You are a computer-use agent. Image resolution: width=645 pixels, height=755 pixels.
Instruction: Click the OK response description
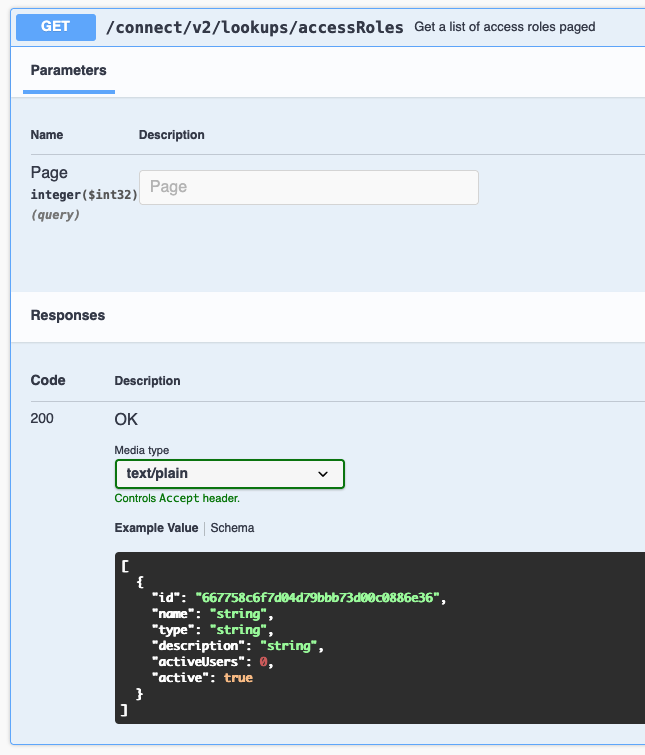(126, 419)
